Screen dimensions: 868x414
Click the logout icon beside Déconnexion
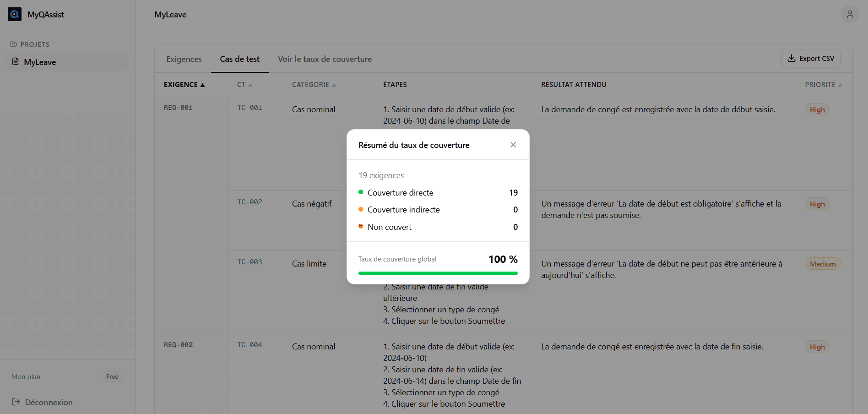[x=16, y=402]
